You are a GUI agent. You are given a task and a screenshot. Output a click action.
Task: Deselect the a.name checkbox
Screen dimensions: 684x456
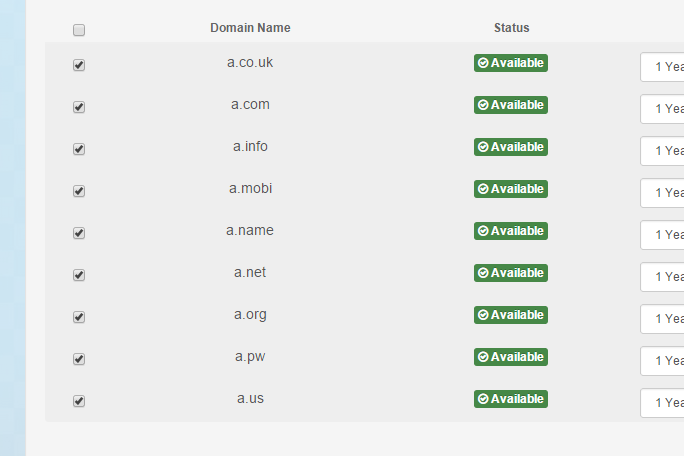pyautogui.click(x=79, y=233)
